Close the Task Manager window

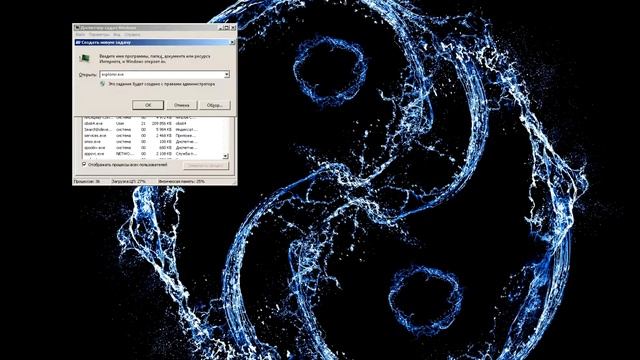click(233, 28)
